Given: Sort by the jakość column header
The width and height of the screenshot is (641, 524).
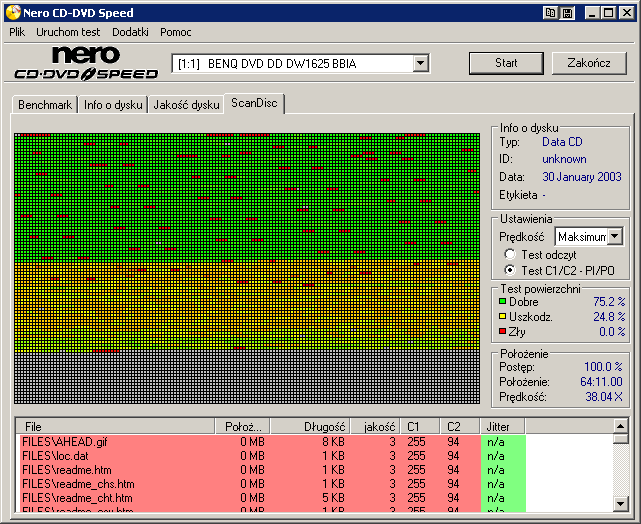Looking at the screenshot, I should coord(375,426).
